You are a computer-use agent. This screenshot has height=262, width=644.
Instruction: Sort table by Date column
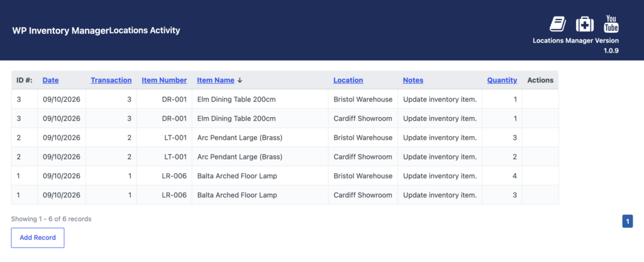tap(50, 80)
